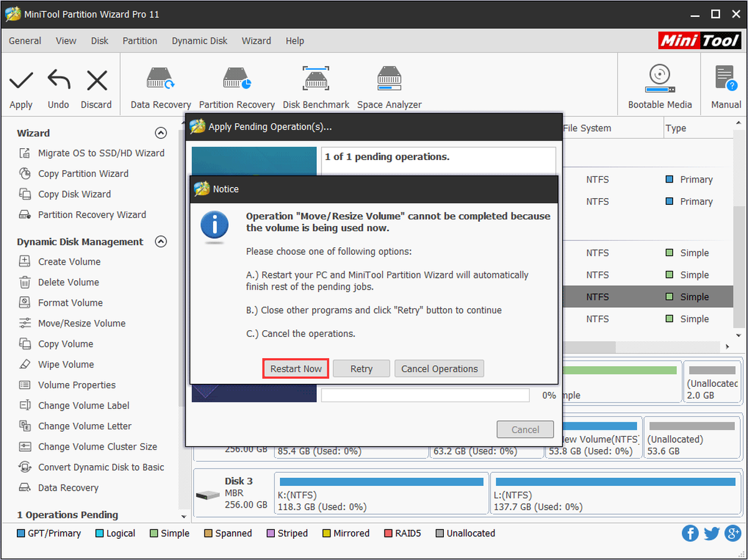Click the Undo arrow icon

(x=59, y=80)
